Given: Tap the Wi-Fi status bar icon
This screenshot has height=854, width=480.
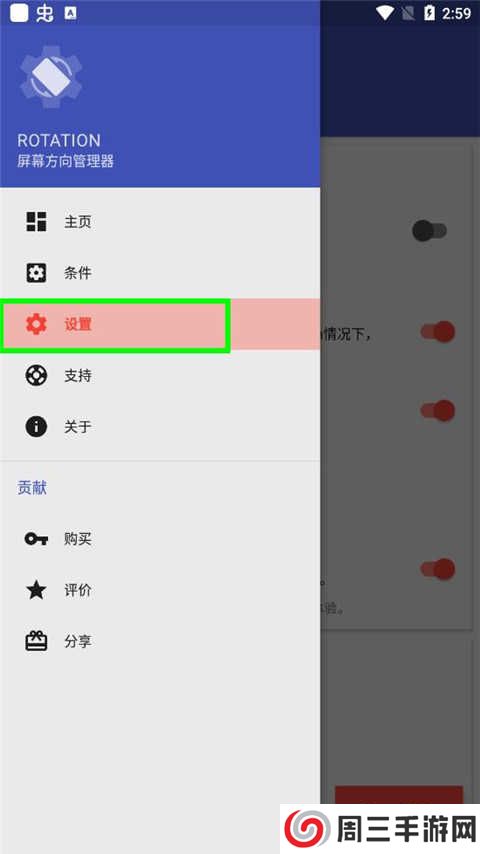Looking at the screenshot, I should click(x=385, y=13).
